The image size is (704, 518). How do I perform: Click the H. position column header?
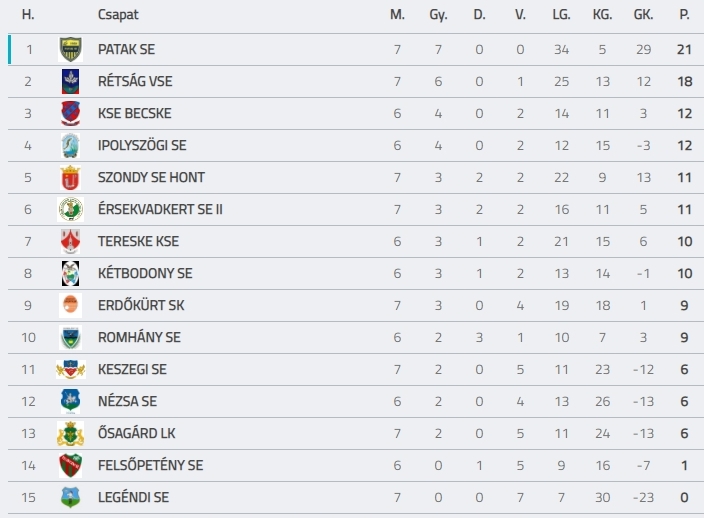click(x=28, y=15)
